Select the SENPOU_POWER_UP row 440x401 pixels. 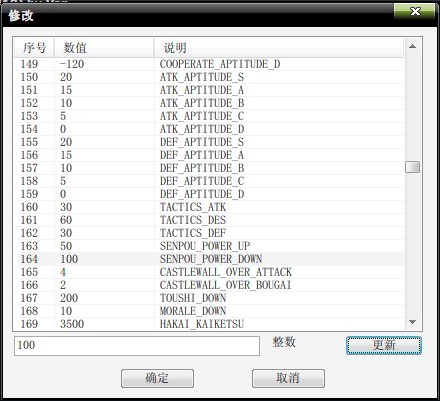click(209, 246)
